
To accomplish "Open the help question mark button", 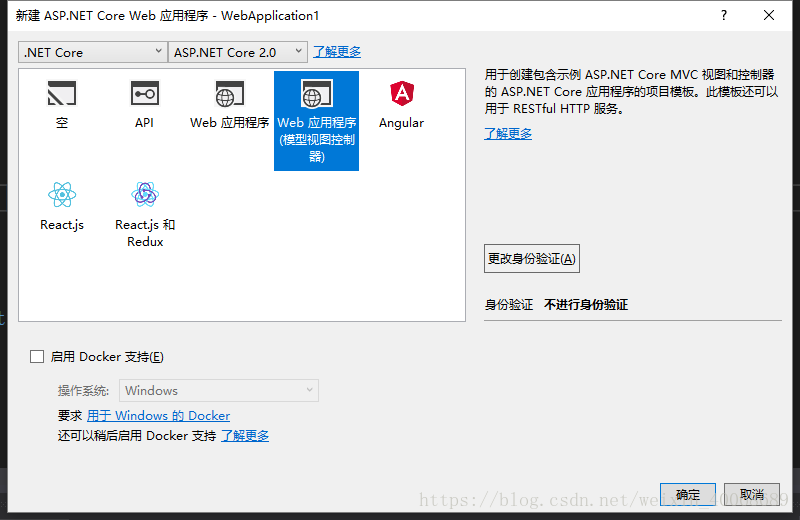I will coord(723,15).
